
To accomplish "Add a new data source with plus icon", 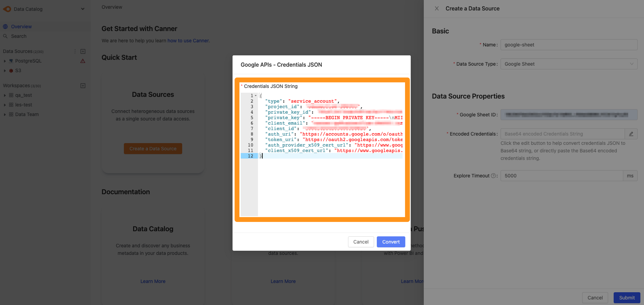I will click(83, 51).
